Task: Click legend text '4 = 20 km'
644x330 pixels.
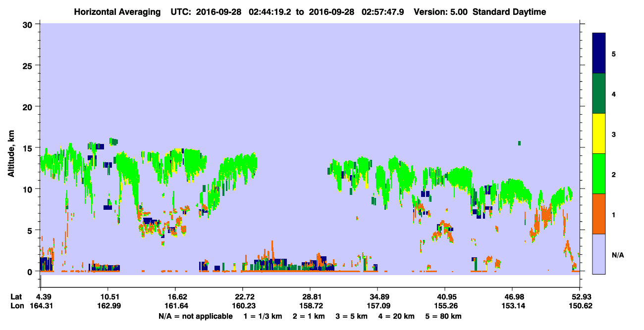Action: click(397, 316)
